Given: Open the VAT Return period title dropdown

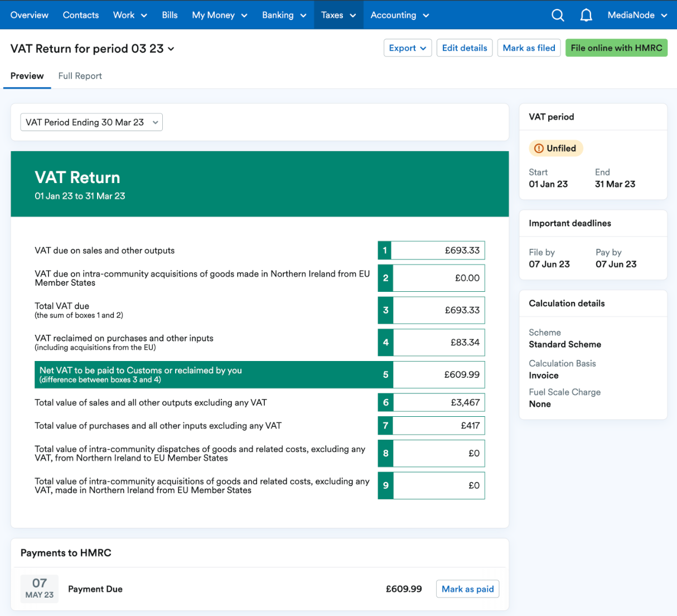Looking at the screenshot, I should click(93, 49).
